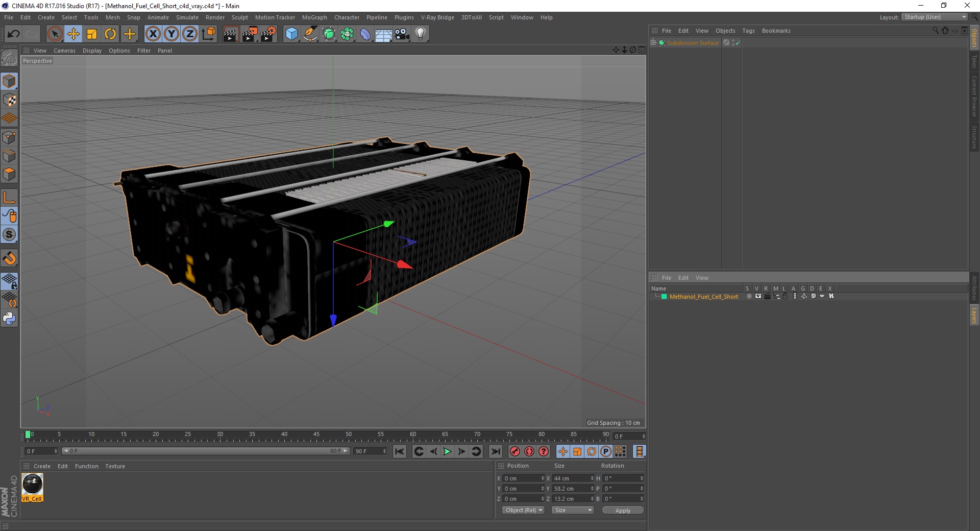Click stepper on end frame 90 F
The width and height of the screenshot is (980, 531).
384,451
